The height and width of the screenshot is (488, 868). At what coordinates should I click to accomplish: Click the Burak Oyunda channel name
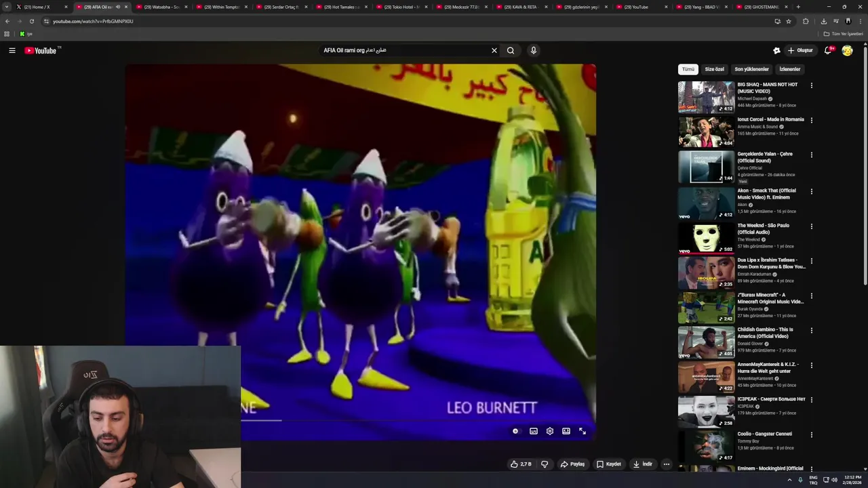pyautogui.click(x=751, y=309)
